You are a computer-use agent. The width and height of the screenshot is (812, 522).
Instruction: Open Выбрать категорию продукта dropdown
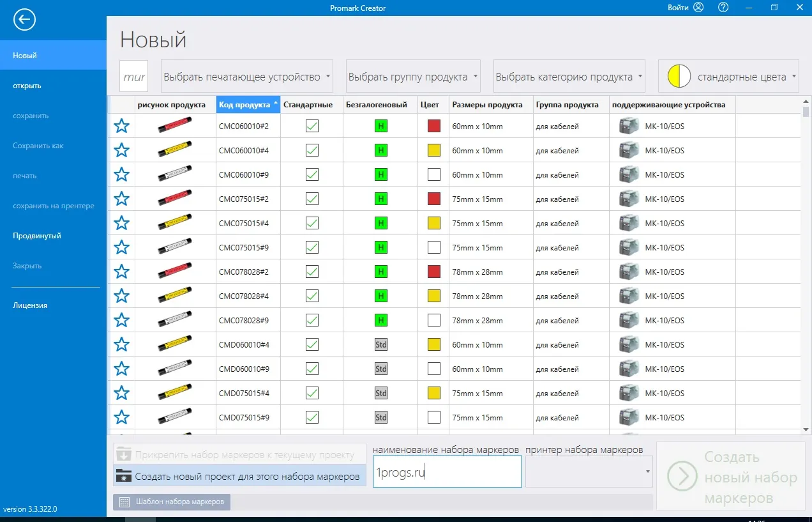click(x=569, y=77)
